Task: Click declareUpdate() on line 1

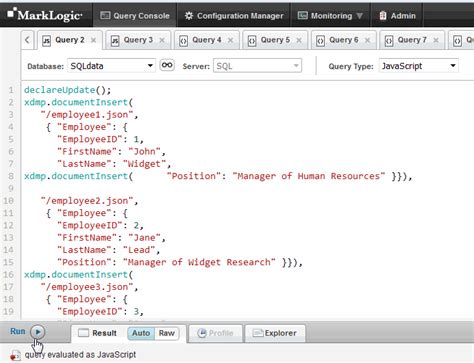Action: (x=67, y=90)
